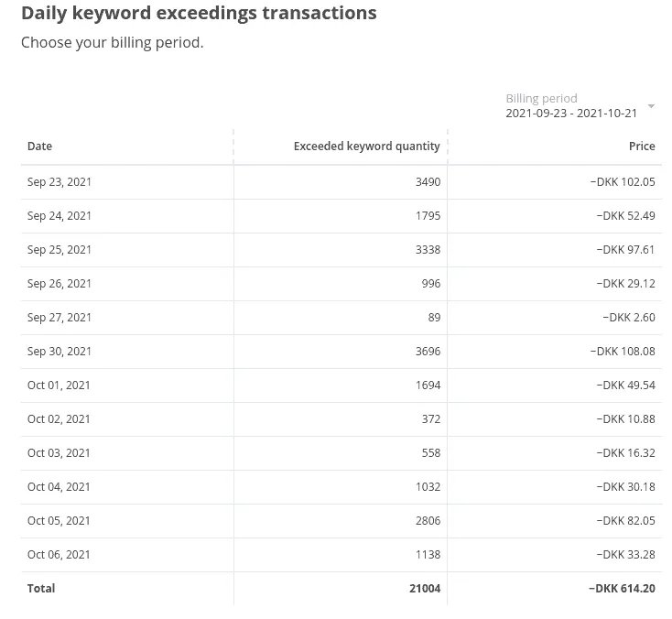
Task: Click the Sep 26, 2021 date cell
Action: (x=60, y=284)
